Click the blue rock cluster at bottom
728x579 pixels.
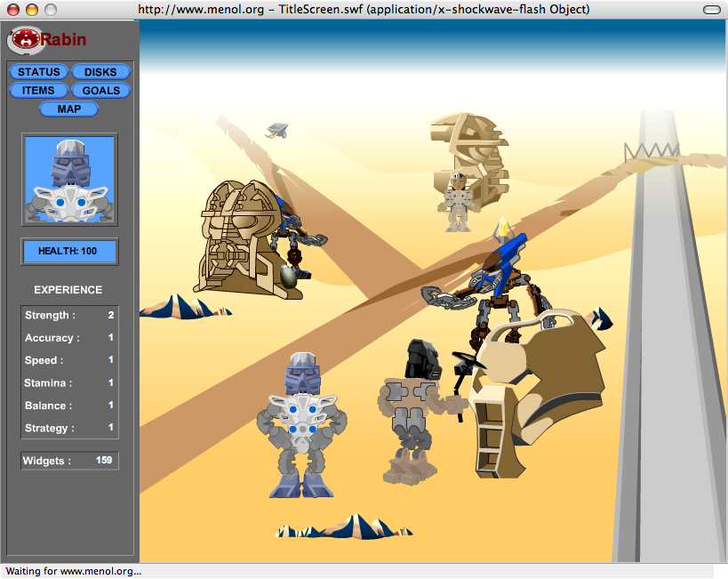point(344,527)
